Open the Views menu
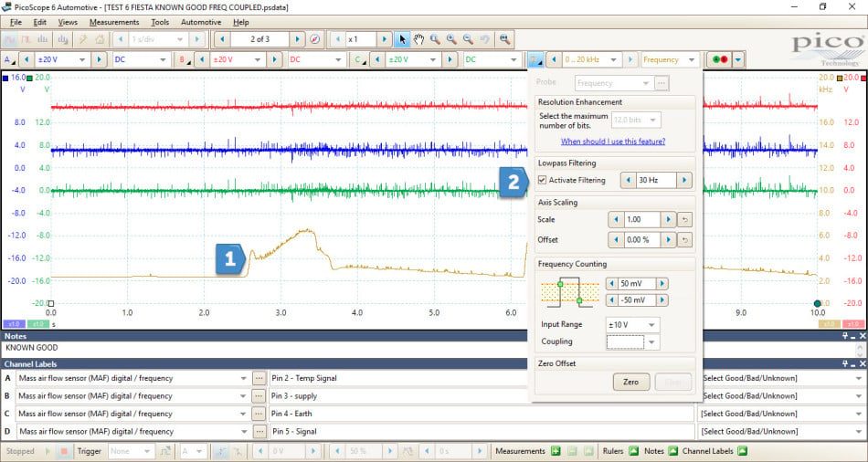This screenshot has height=462, width=868. 68,22
